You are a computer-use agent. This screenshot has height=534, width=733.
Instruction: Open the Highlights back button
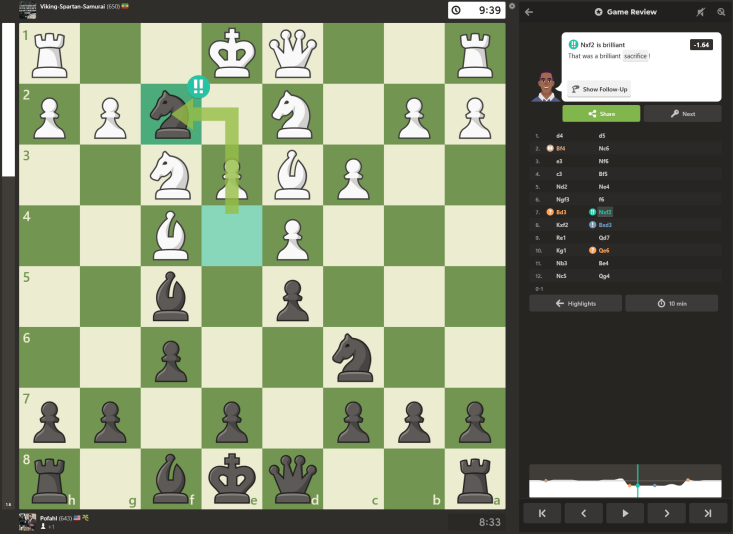(x=575, y=303)
